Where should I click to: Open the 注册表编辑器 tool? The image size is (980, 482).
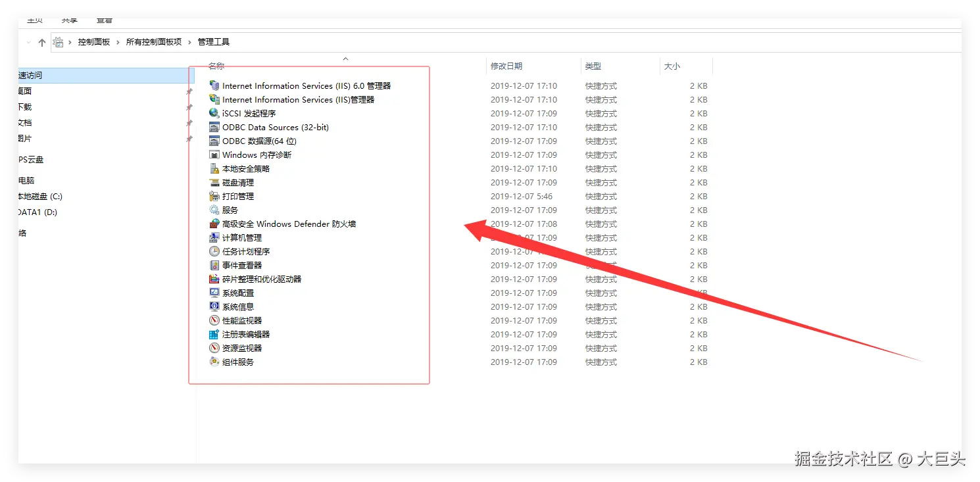coord(247,334)
